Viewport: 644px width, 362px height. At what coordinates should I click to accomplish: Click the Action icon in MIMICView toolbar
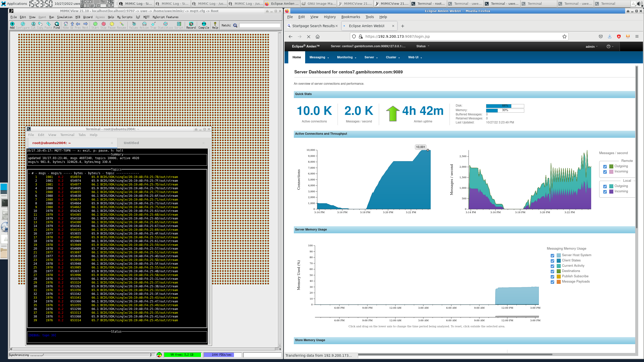point(144,25)
